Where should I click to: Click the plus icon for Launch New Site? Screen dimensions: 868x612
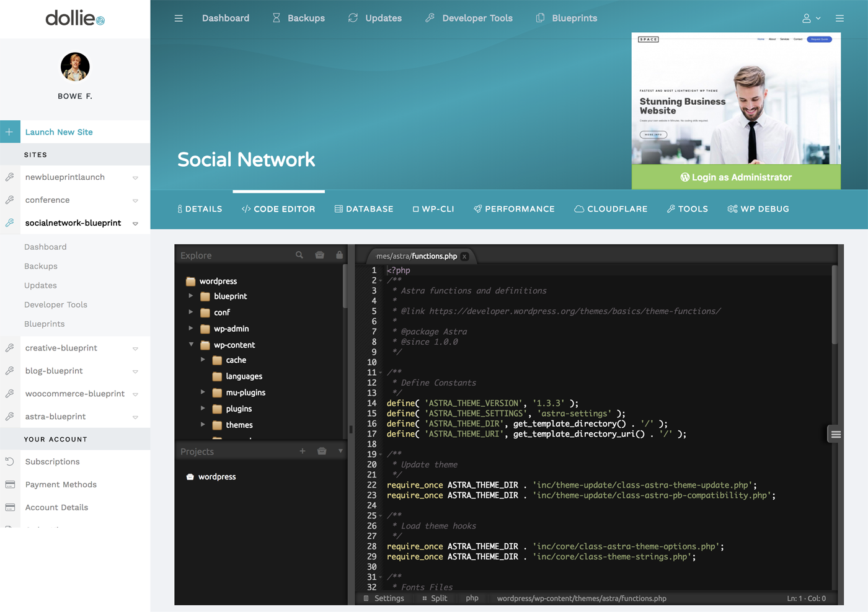click(x=10, y=132)
